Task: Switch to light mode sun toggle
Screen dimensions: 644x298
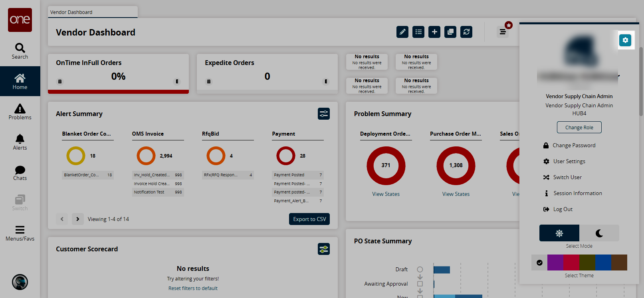Action: point(559,233)
